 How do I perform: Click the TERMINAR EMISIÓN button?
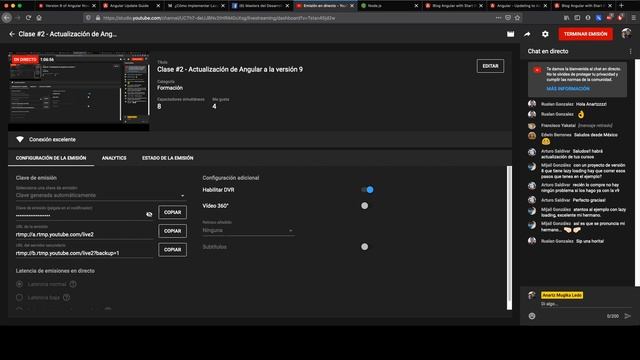tap(585, 34)
